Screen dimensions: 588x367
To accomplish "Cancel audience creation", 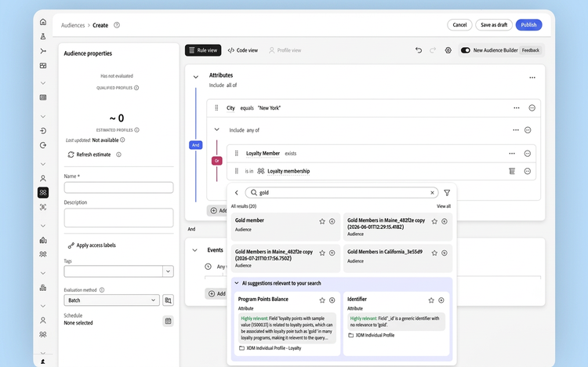I will (x=459, y=25).
